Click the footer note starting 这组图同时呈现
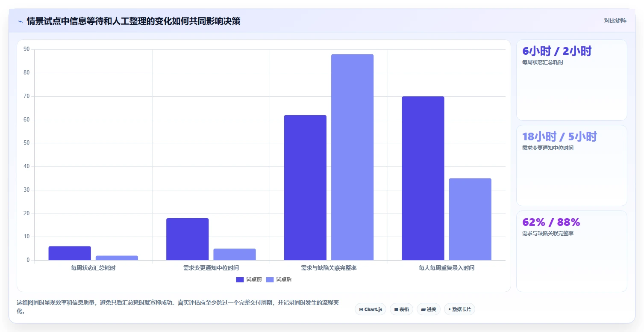The image size is (644, 332). tap(178, 307)
